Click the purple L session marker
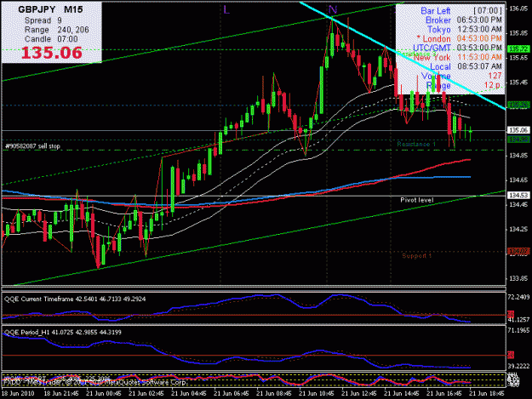Screen dimensions: 532x399 pos(226,10)
